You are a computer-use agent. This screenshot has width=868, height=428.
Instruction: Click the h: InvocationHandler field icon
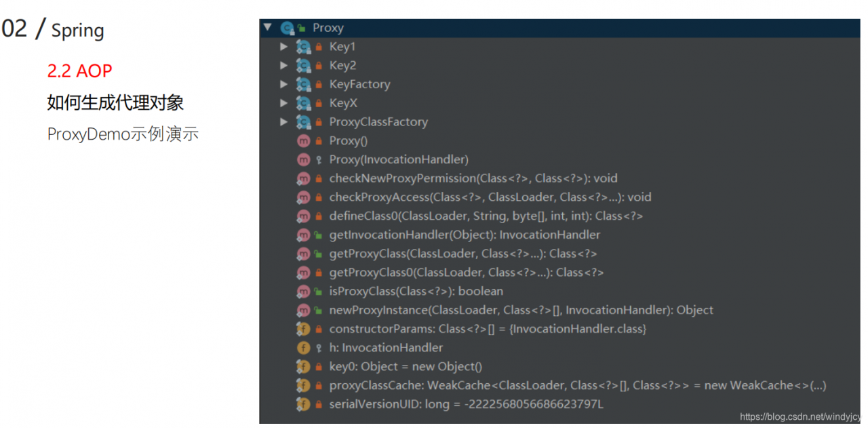(x=303, y=348)
